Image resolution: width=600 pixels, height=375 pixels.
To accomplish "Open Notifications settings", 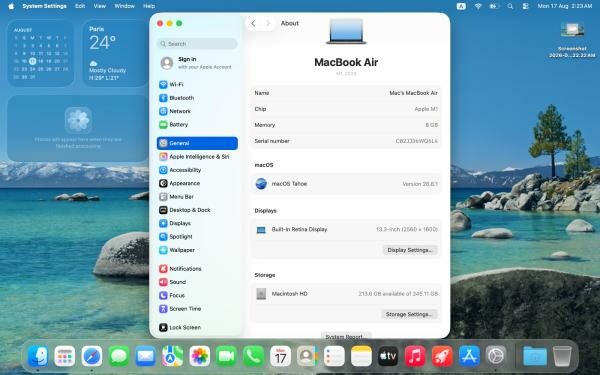I will 197,269.
